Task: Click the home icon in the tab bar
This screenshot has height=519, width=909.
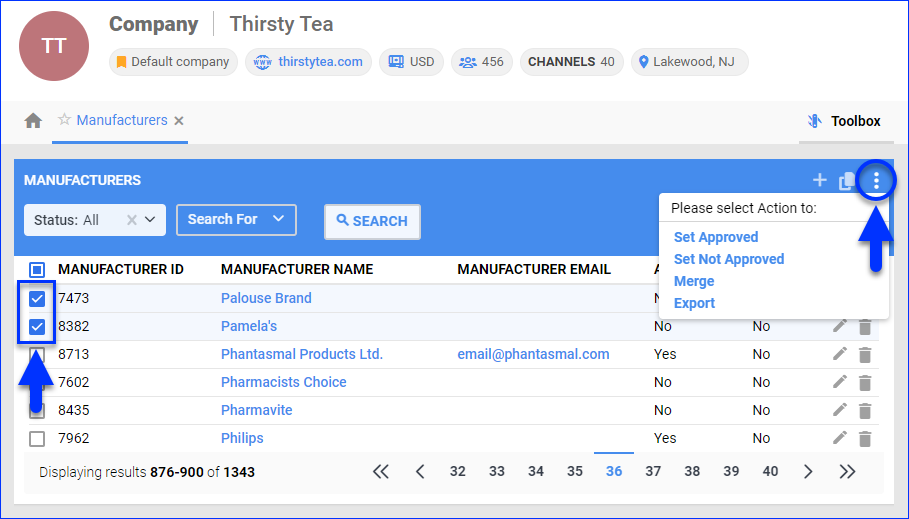Action: (x=33, y=121)
